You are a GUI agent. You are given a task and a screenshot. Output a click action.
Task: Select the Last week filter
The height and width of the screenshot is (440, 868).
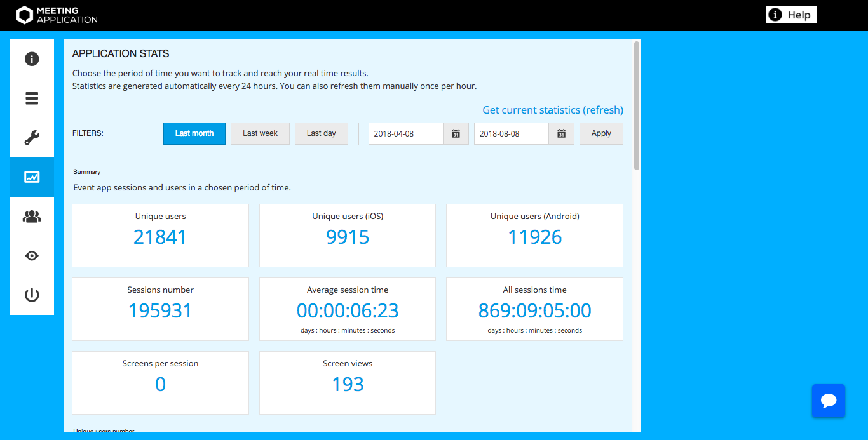click(261, 133)
